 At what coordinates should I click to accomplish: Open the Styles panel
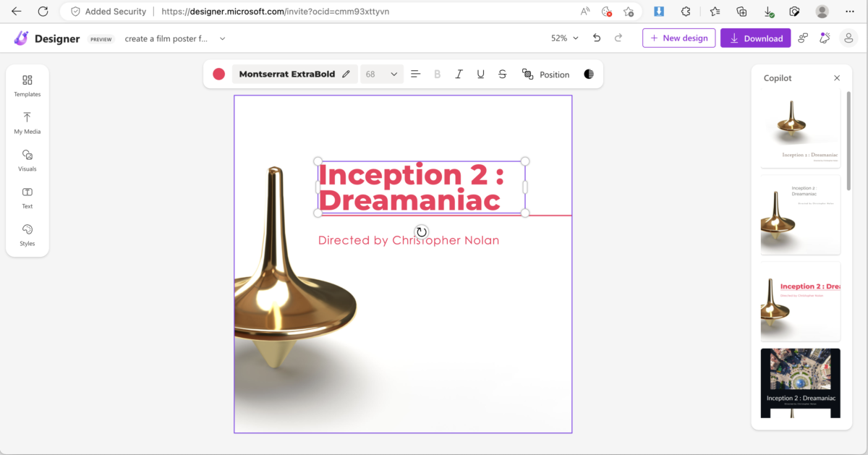tap(27, 234)
